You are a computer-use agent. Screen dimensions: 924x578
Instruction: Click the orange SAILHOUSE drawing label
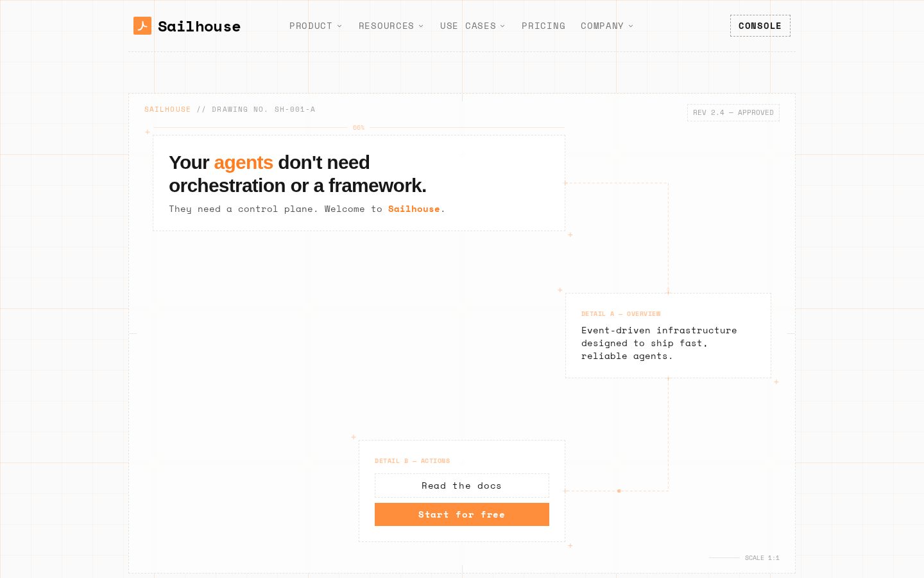pos(167,109)
